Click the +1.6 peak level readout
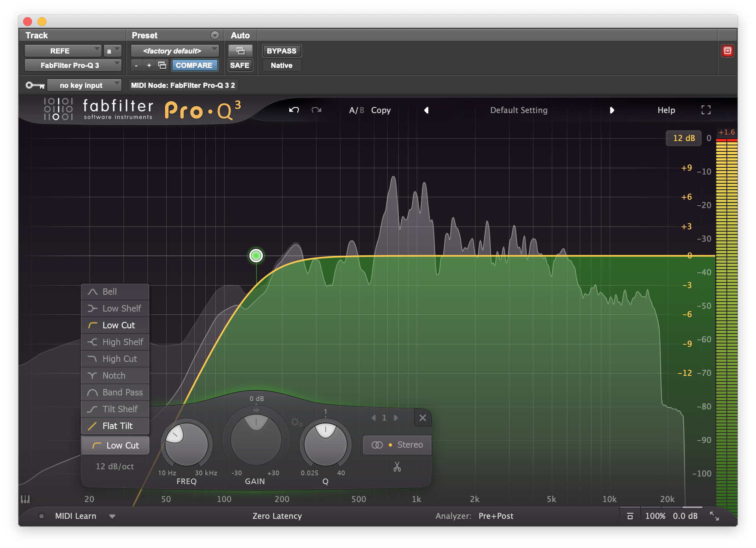756x548 pixels. (726, 132)
